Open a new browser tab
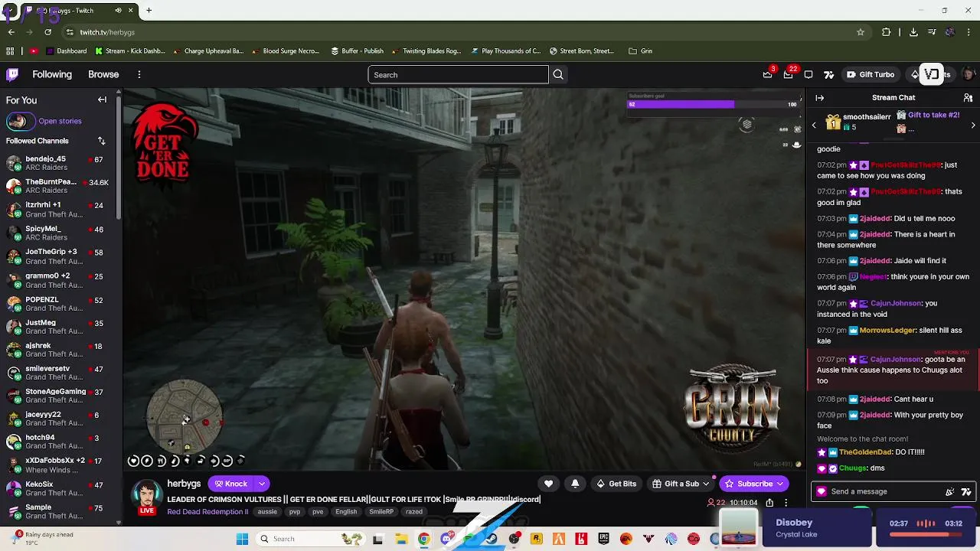This screenshot has height=551, width=980. [x=149, y=11]
